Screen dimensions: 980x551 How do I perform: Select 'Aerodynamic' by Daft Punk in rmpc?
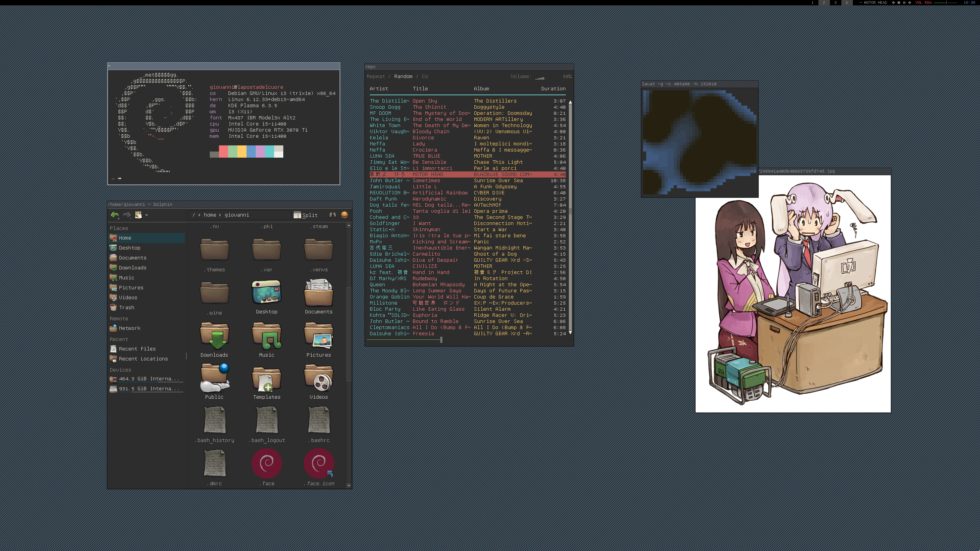coord(468,199)
